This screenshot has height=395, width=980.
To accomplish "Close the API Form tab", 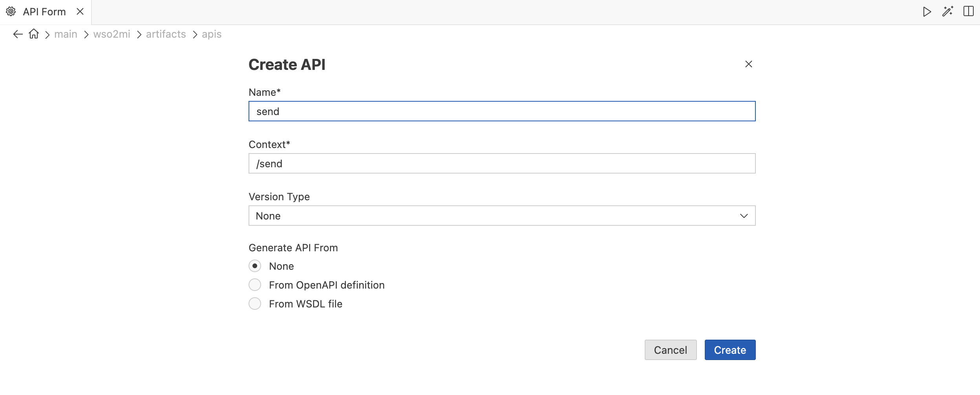I will click(80, 12).
